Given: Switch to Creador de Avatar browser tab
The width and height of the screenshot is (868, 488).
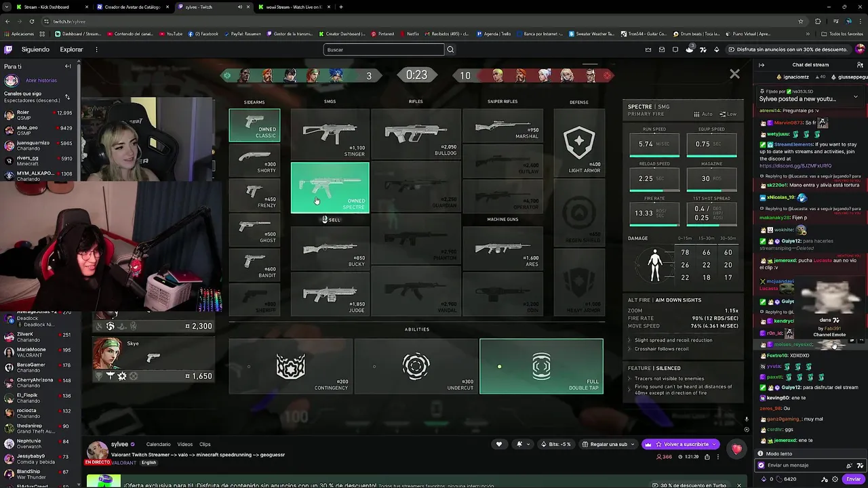Looking at the screenshot, I should click(x=133, y=7).
